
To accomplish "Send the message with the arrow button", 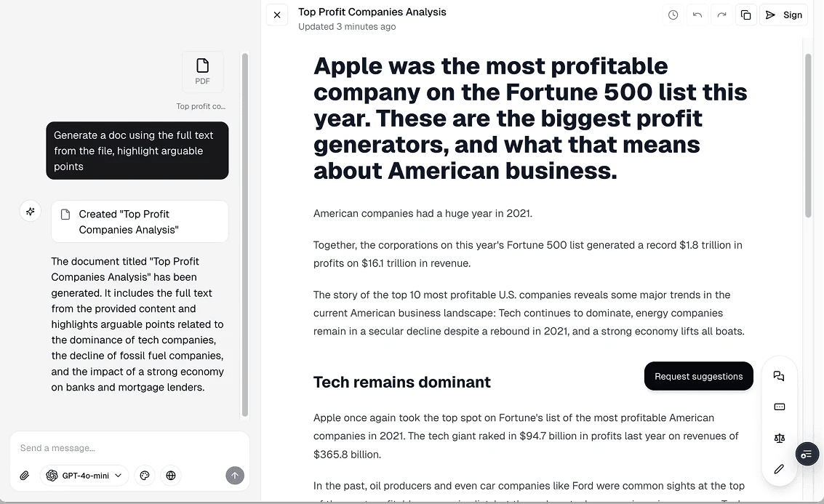I will point(234,475).
